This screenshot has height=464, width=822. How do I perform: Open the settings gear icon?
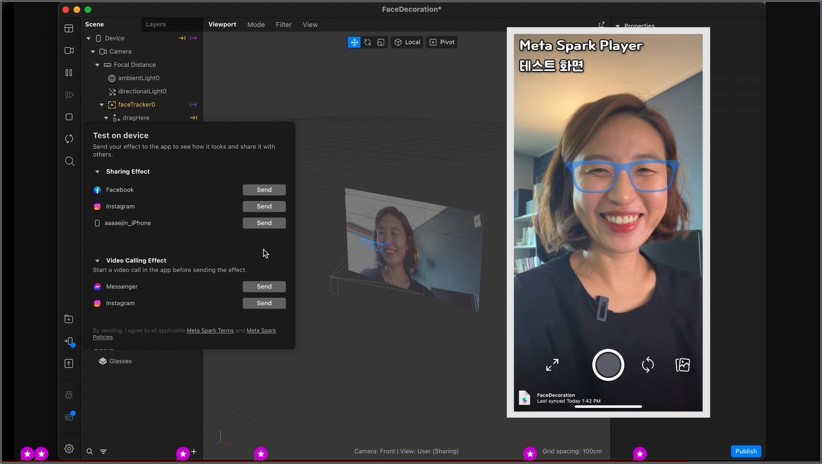[69, 449]
